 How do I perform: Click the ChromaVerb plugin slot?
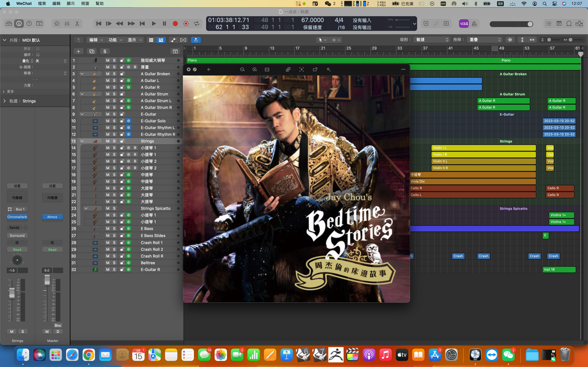click(17, 217)
